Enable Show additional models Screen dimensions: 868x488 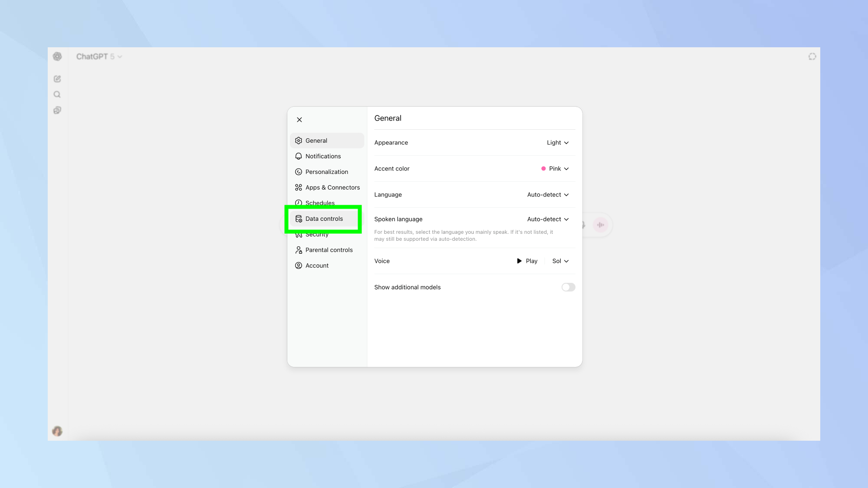click(x=568, y=287)
